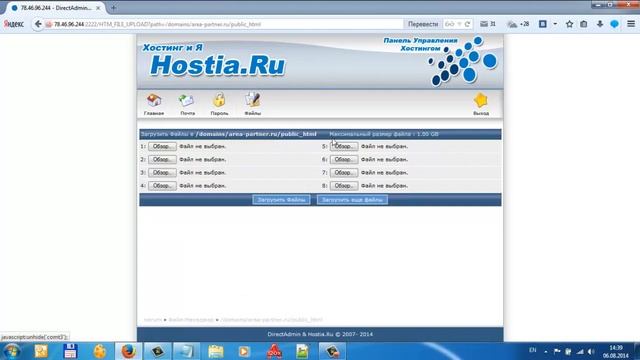The height and width of the screenshot is (360, 640).
Task: Click the Hostia.Ru logo
Action: (218, 65)
